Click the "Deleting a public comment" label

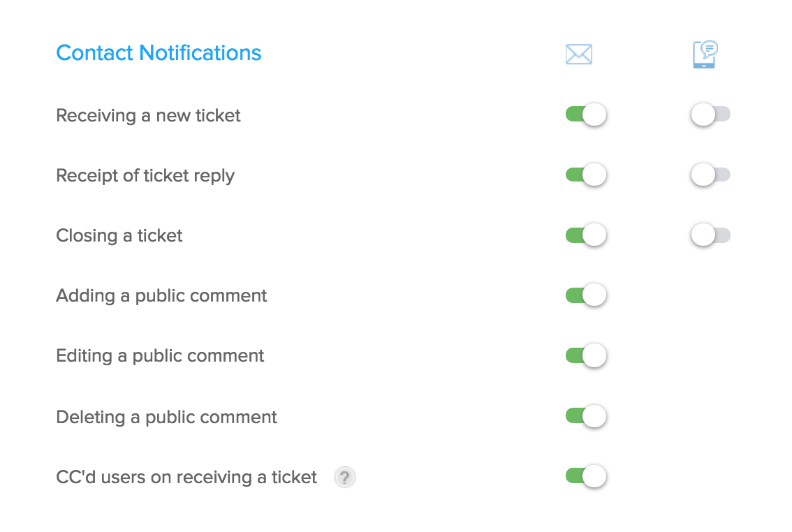166,418
